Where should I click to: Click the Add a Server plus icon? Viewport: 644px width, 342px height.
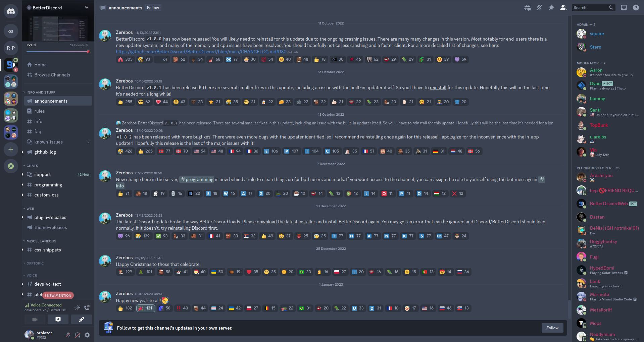tap(11, 149)
